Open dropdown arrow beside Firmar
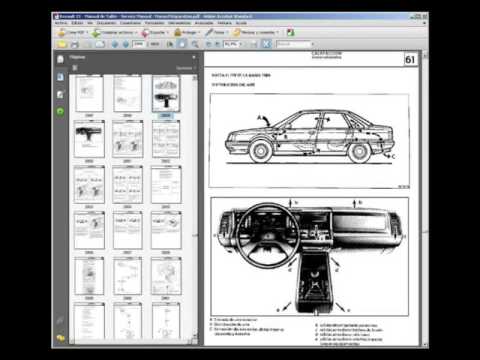480x360 pixels. (227, 33)
